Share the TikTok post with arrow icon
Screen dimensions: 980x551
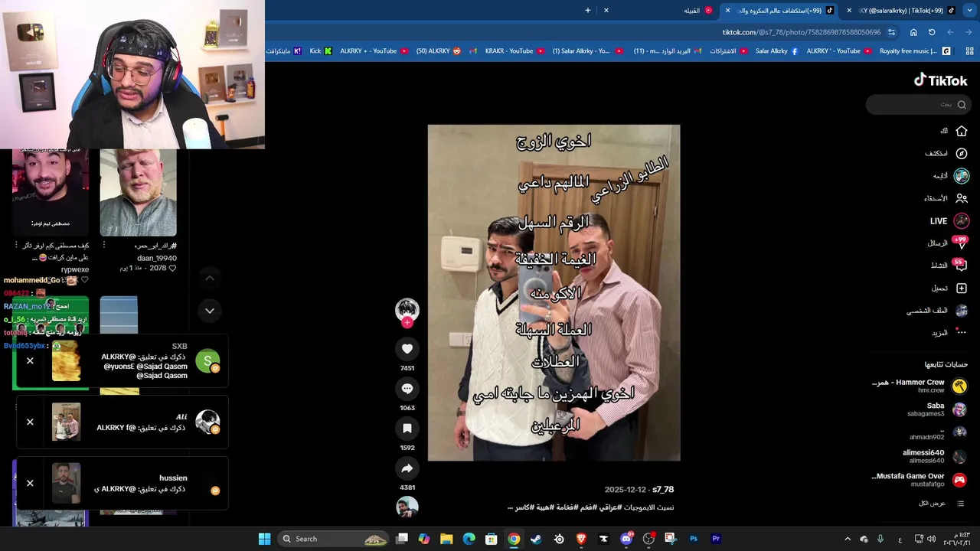click(407, 468)
